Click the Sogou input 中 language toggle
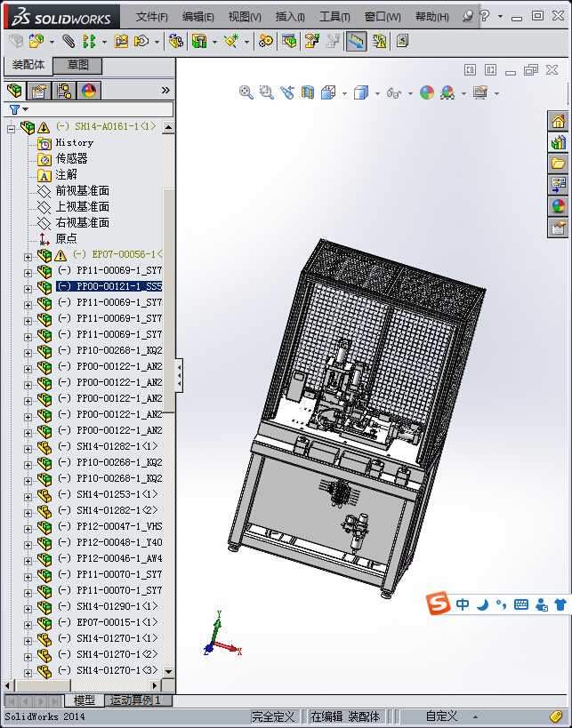The image size is (572, 728). (x=463, y=604)
